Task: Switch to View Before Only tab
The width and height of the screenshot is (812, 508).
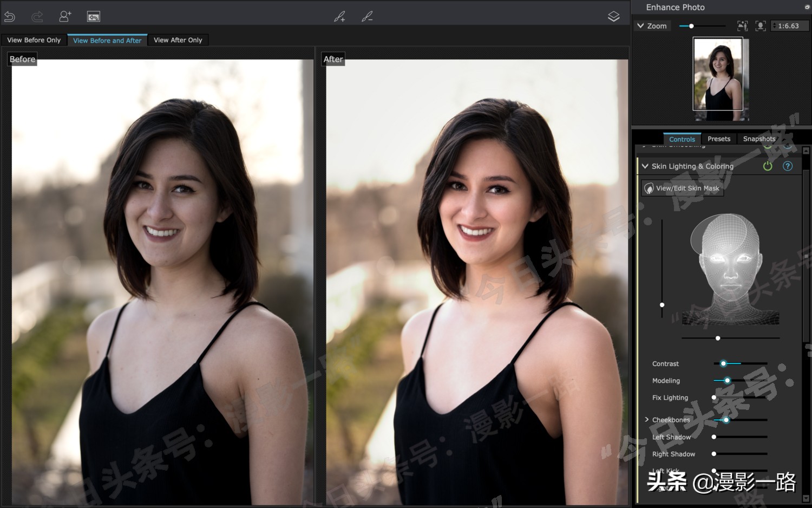Action: 34,40
